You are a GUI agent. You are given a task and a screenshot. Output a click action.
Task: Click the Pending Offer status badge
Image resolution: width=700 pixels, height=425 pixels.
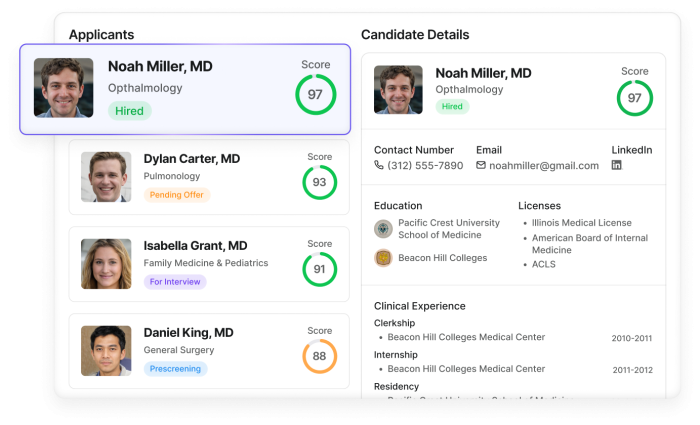tap(177, 195)
